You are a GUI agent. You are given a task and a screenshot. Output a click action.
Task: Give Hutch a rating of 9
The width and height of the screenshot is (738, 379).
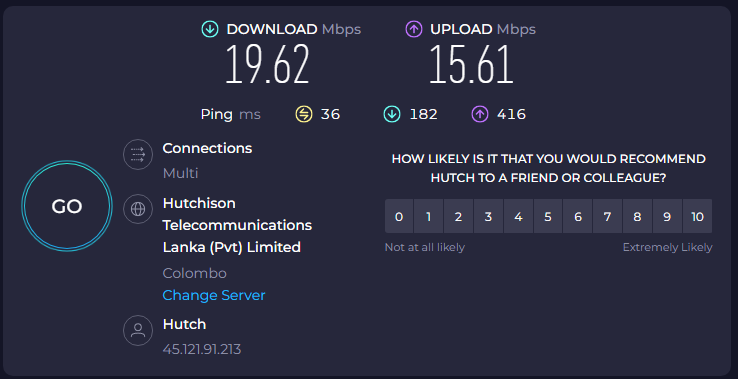pos(667,216)
